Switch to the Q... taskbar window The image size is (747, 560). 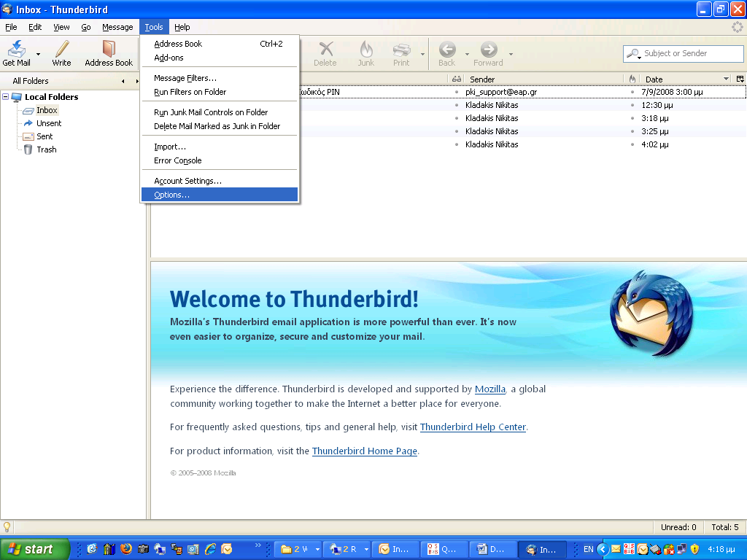coord(444,549)
